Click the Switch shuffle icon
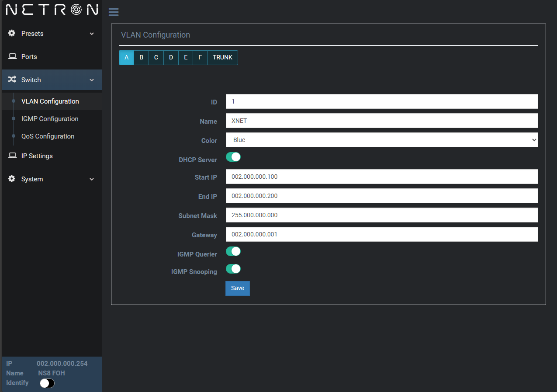The width and height of the screenshot is (557, 392). tap(12, 80)
